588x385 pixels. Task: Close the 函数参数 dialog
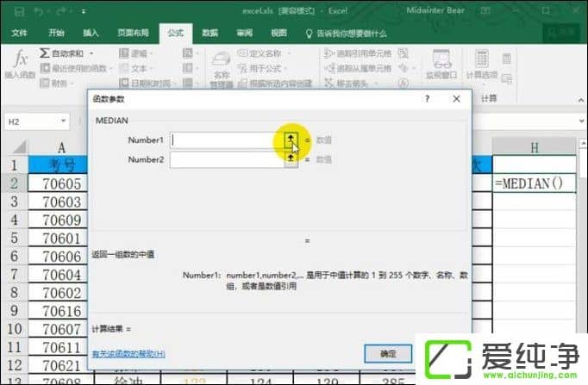456,99
